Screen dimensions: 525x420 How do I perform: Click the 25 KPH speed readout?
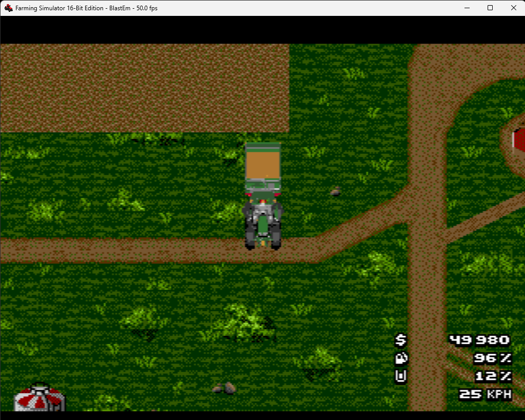click(485, 394)
